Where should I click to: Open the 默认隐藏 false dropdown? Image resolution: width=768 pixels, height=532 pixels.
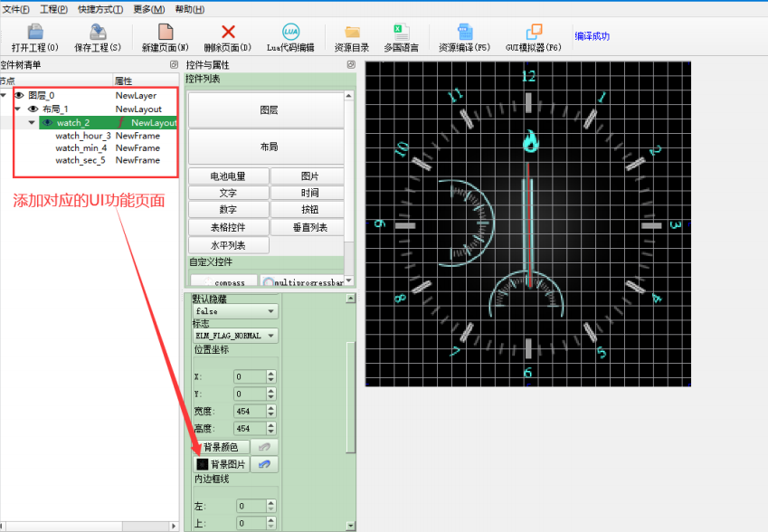pyautogui.click(x=235, y=311)
